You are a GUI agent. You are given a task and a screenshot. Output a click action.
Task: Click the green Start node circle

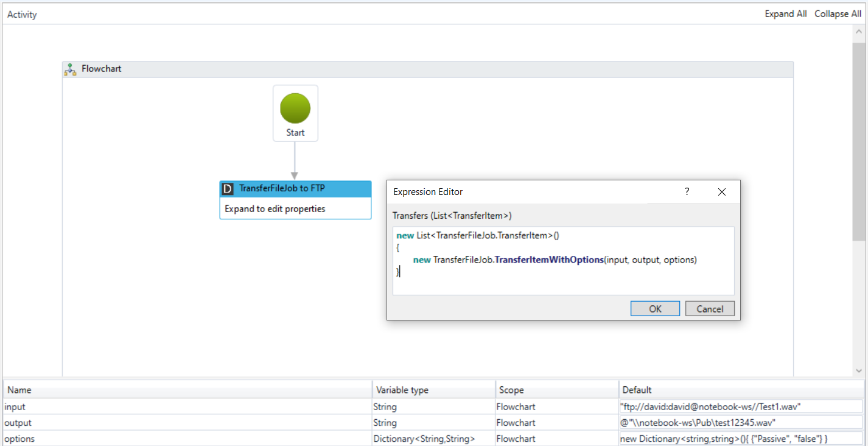coord(295,109)
